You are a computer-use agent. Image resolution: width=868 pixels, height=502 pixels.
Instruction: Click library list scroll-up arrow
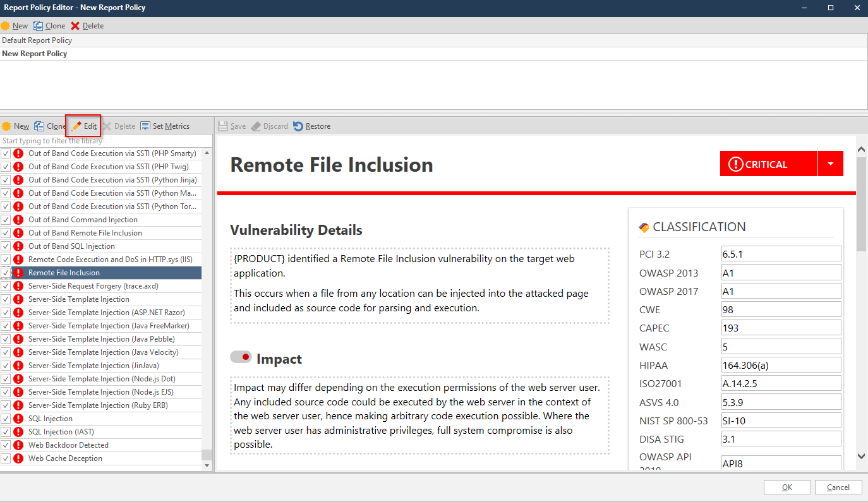click(207, 153)
